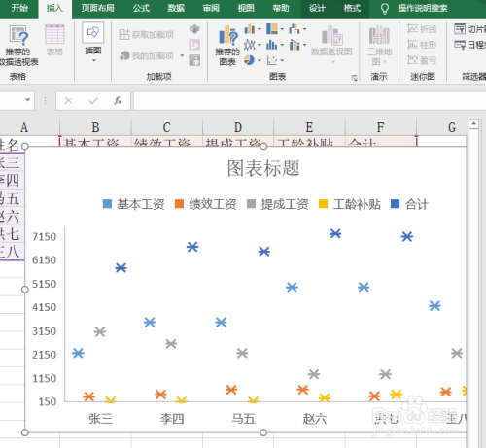Click the 工龄补贴 yellow legend square
The width and height of the screenshot is (486, 448).
(x=323, y=204)
